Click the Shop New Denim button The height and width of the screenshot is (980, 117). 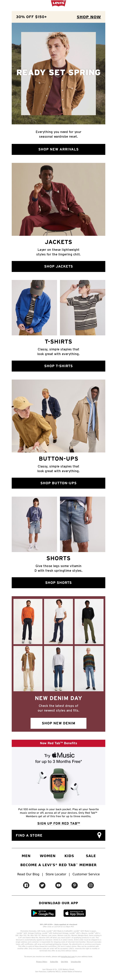58,723
